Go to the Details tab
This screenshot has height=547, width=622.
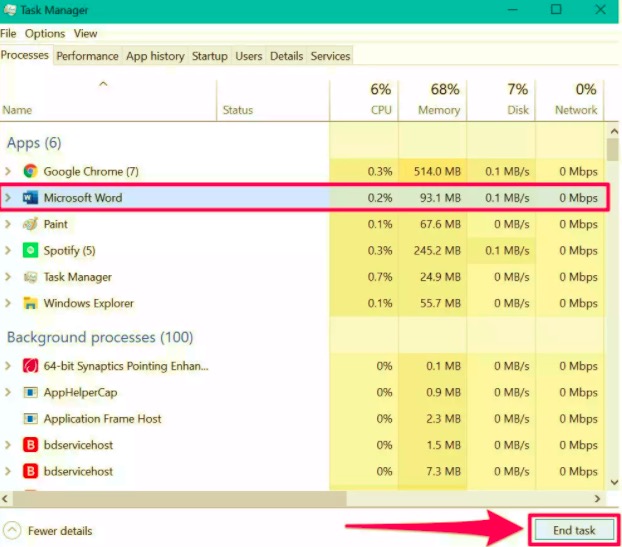[x=286, y=56]
